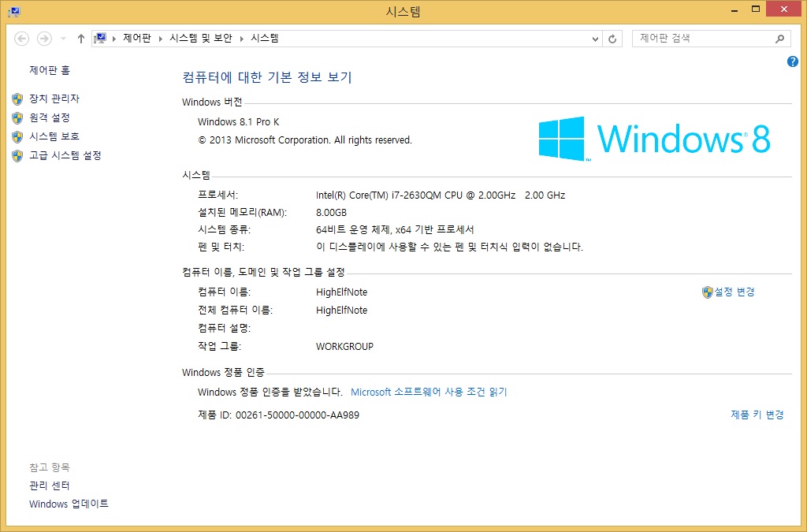Screen dimensions: 807x532
Task: Click shield icon beside 원격 설정
Action: click(17, 117)
